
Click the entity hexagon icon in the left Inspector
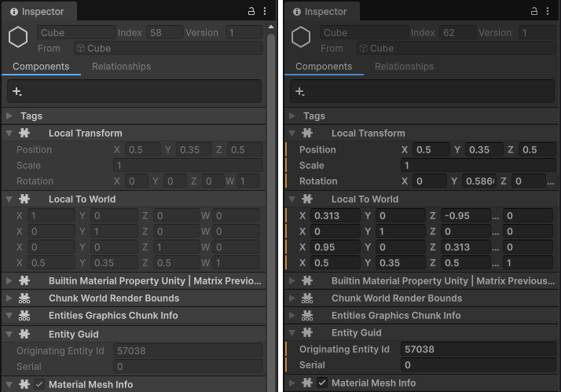tap(18, 37)
